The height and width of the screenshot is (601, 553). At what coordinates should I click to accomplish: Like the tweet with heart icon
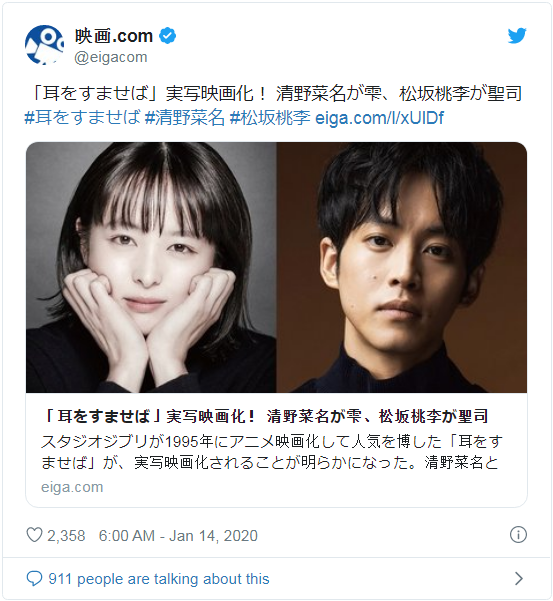[34, 535]
